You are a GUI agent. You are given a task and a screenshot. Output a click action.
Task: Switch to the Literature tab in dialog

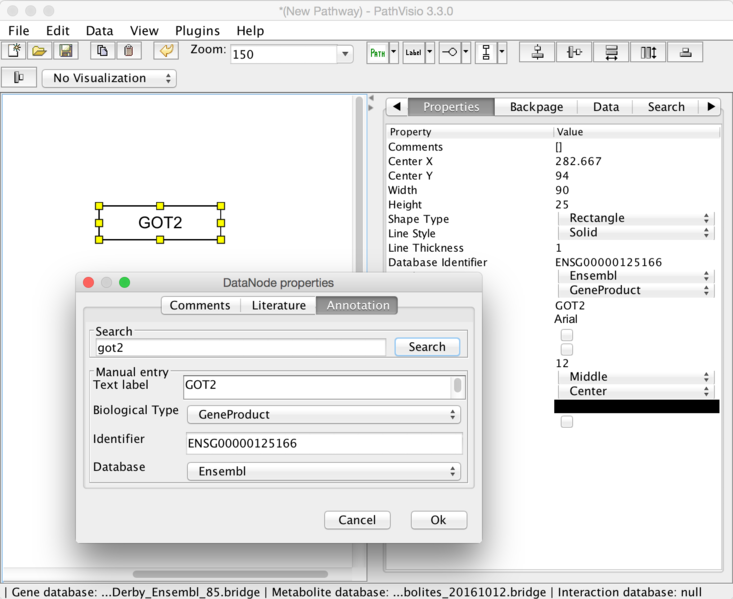point(279,305)
